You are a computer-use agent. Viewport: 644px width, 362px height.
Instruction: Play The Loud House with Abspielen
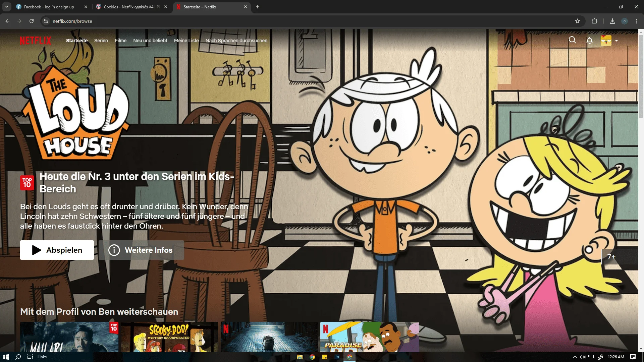[57, 250]
